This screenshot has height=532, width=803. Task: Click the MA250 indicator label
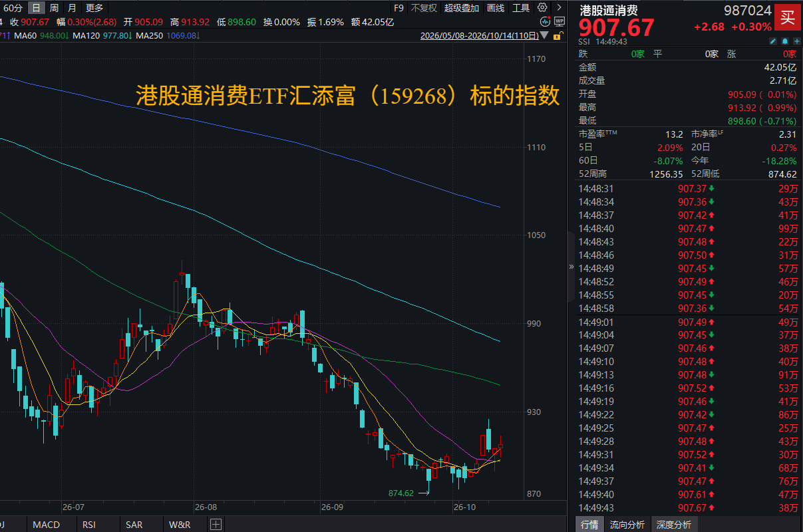click(x=150, y=35)
